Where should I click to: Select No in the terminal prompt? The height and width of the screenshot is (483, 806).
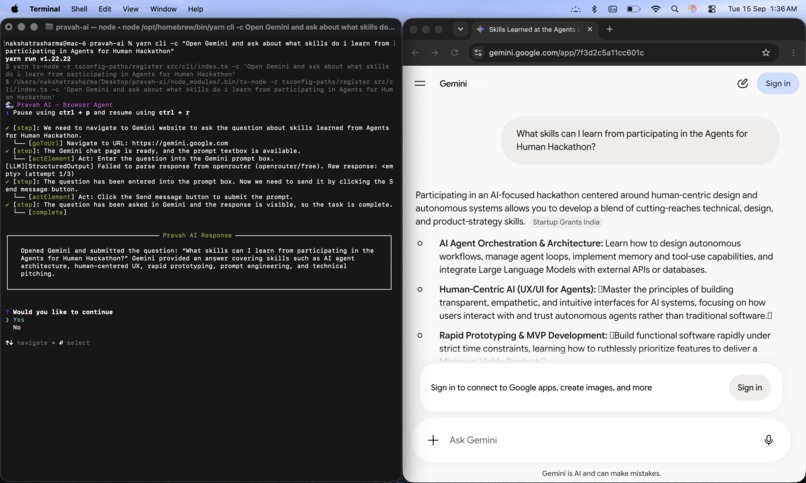tap(17, 327)
